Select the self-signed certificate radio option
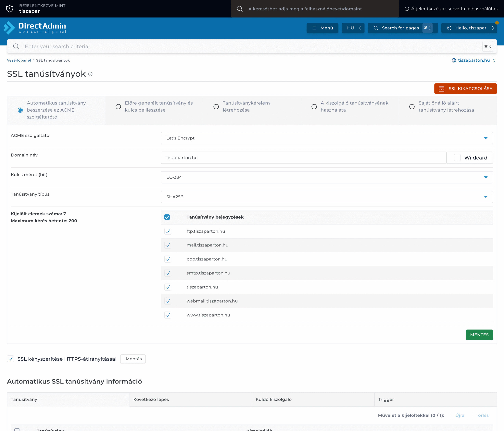This screenshot has width=504, height=431. point(412,107)
